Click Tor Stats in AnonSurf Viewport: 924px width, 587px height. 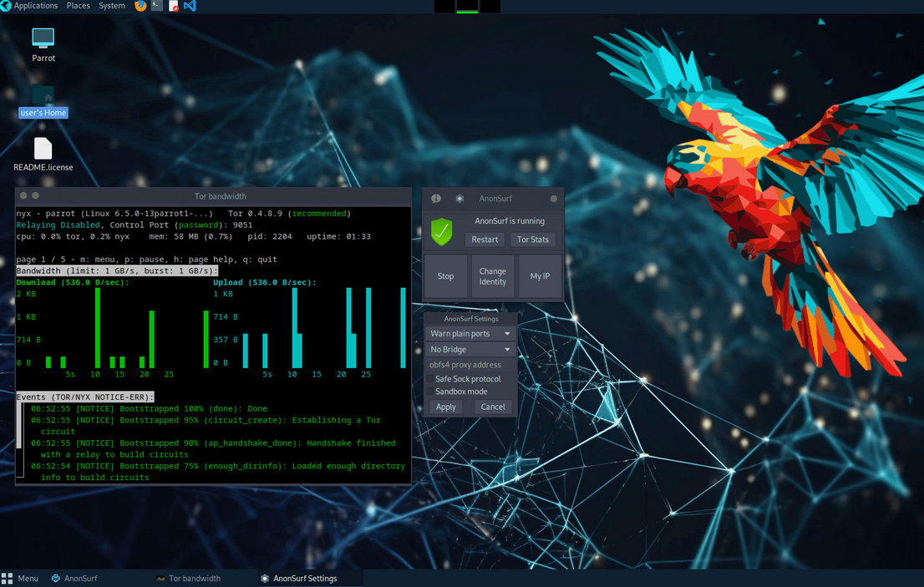(x=533, y=240)
